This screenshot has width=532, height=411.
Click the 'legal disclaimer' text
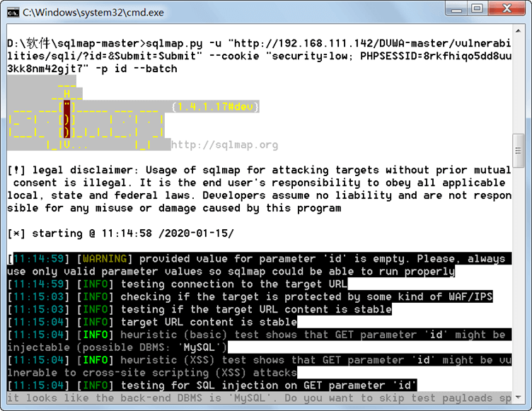83,170
